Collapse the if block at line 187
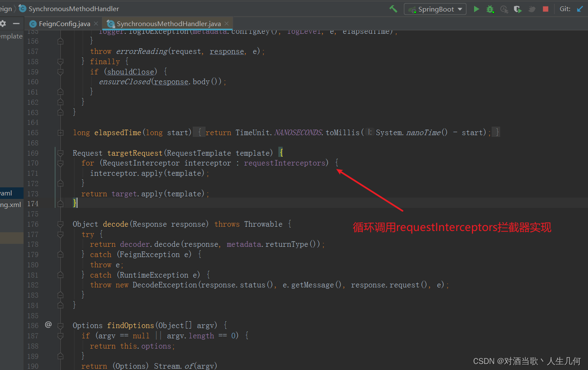Image resolution: width=588 pixels, height=370 pixels. 60,336
